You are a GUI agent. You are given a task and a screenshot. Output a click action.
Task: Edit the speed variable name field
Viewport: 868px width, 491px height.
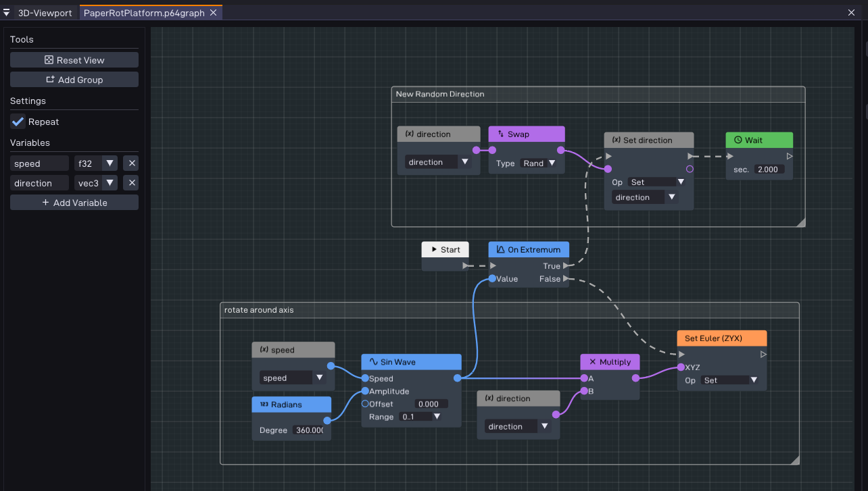pos(39,163)
